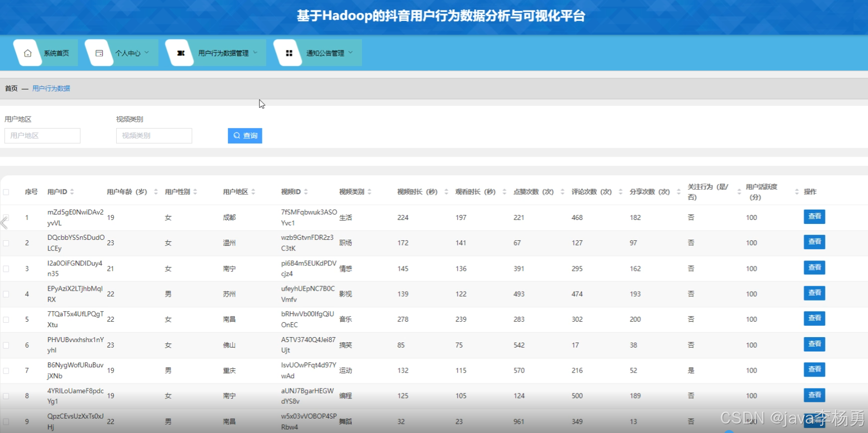Sort by 用户地区 column arrows
The image size is (868, 433).
click(x=253, y=192)
